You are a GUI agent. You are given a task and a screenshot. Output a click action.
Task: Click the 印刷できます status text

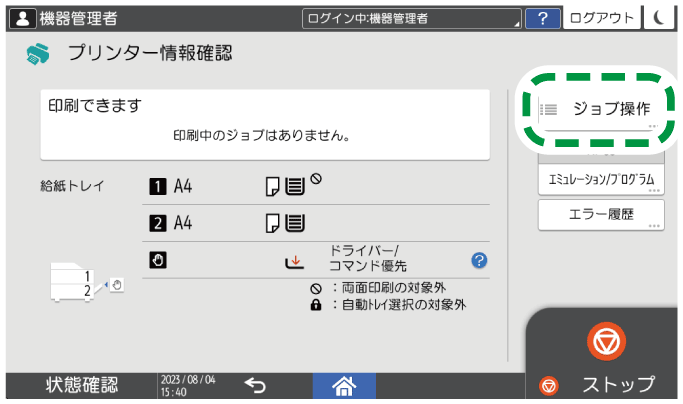(x=95, y=106)
